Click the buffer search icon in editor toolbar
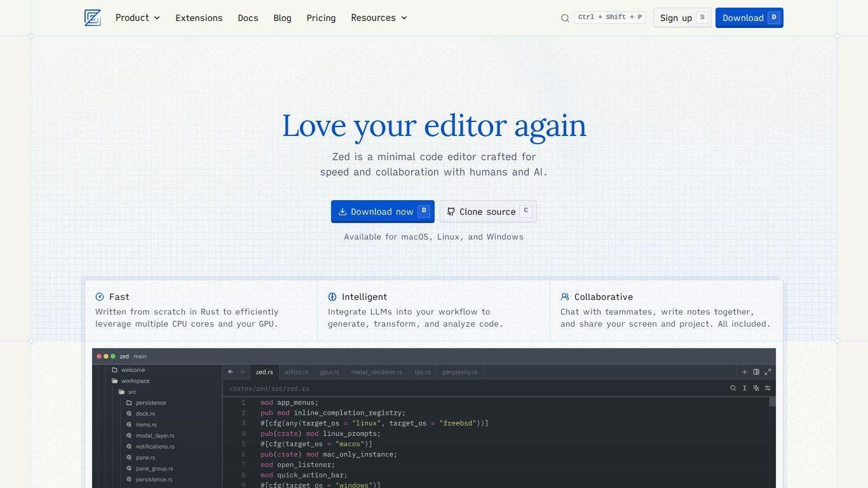The width and height of the screenshot is (868, 488). click(733, 388)
